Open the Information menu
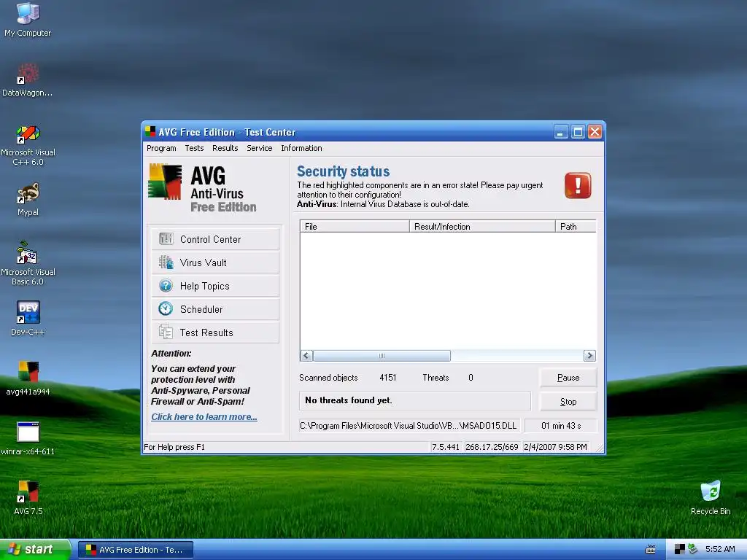Screen dimensions: 747x560 (301, 148)
